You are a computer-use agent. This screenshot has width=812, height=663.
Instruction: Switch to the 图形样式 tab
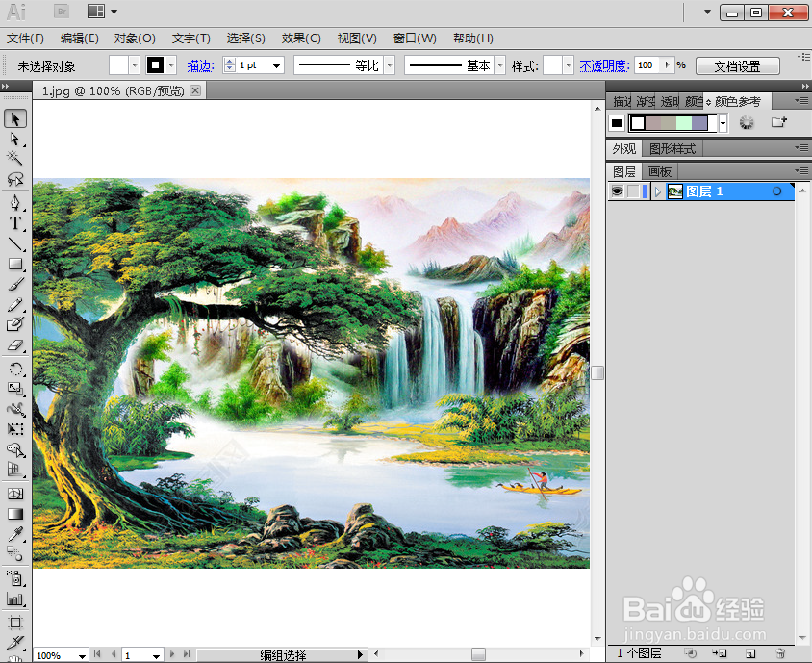672,148
